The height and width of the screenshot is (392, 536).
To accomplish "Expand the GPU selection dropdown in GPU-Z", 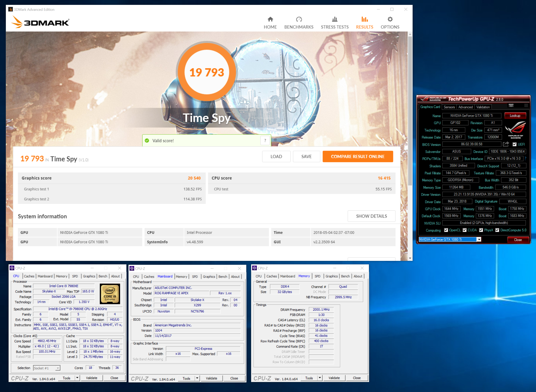I will click(x=479, y=239).
